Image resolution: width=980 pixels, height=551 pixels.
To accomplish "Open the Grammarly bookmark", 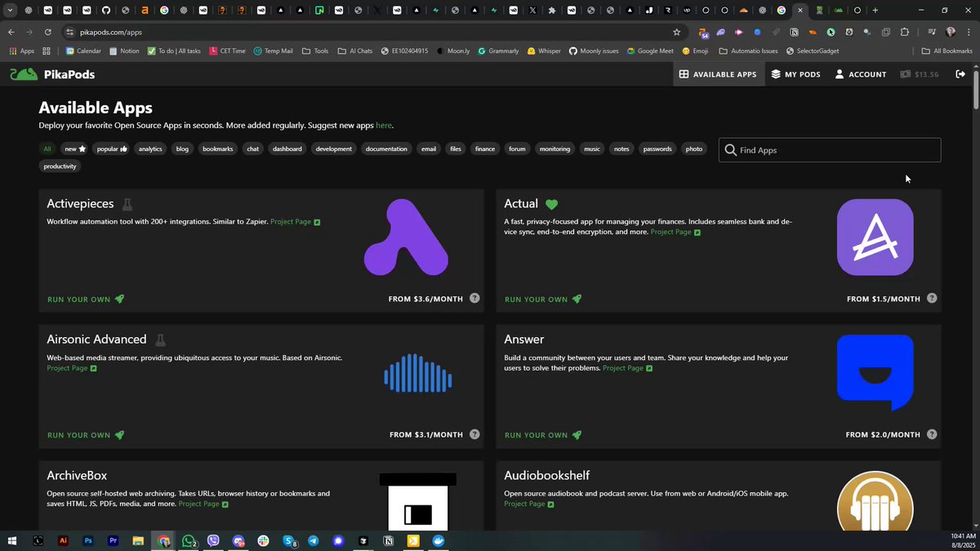I will pyautogui.click(x=498, y=51).
